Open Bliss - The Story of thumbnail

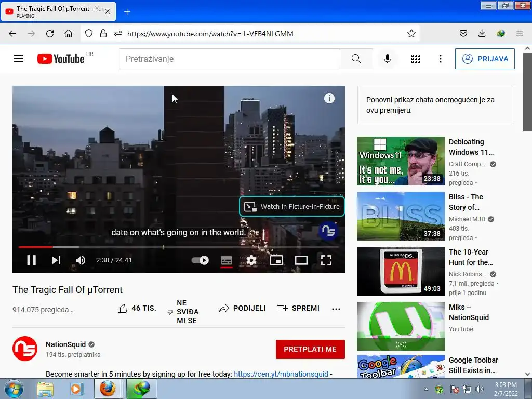pos(401,216)
